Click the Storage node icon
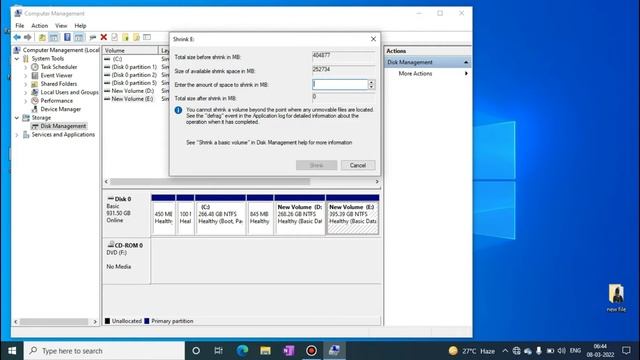The width and height of the screenshot is (640, 360). click(x=26, y=118)
